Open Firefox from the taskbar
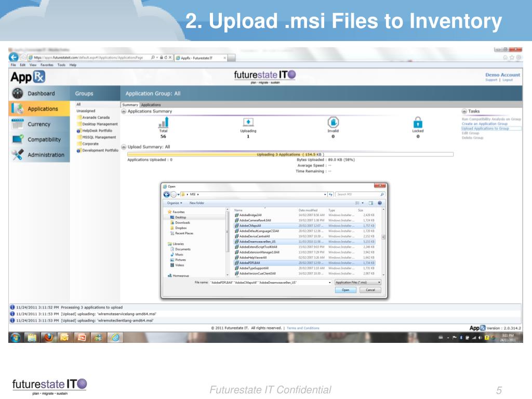The image size is (532, 399). point(48,337)
